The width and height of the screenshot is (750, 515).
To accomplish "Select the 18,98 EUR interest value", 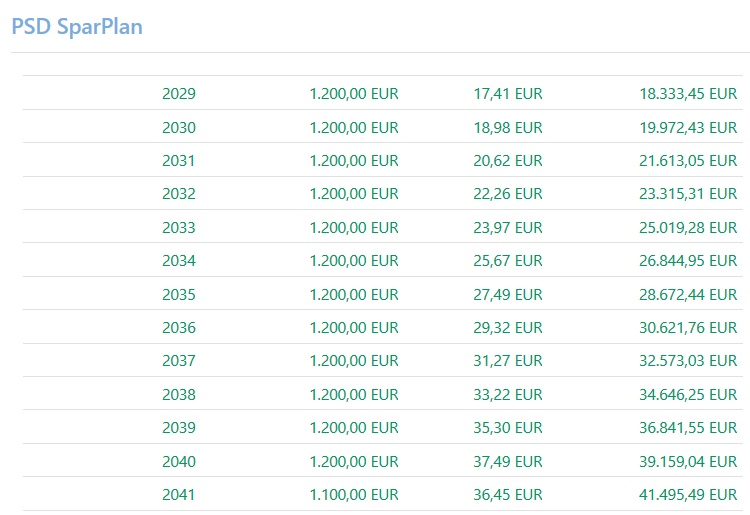I will click(508, 127).
